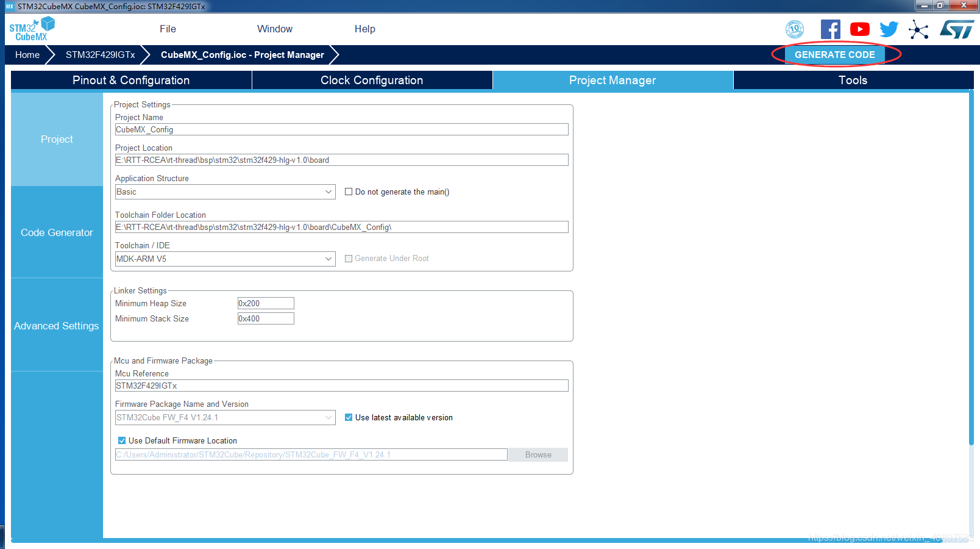Click the Minimum Stack Size field

point(266,318)
